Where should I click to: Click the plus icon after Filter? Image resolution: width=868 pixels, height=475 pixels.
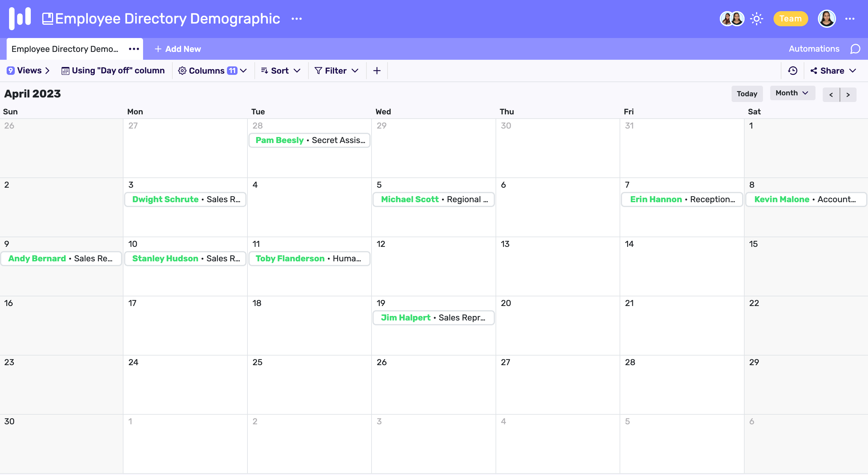tap(377, 71)
